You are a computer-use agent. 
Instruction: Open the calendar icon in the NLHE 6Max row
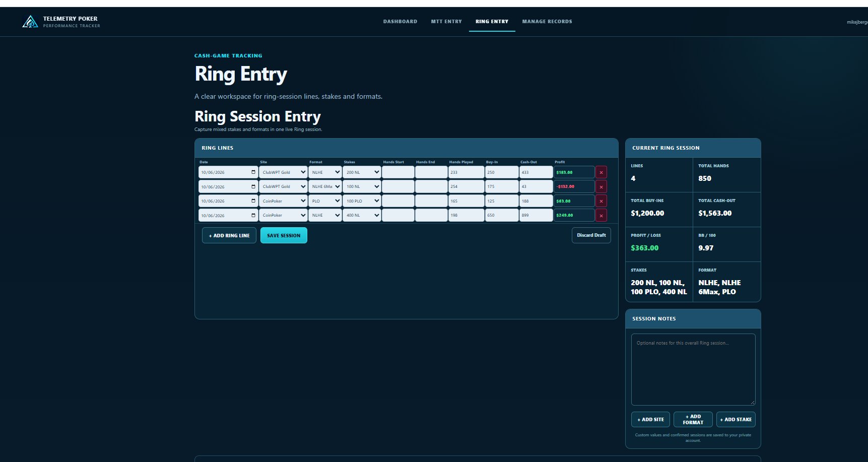click(x=253, y=186)
